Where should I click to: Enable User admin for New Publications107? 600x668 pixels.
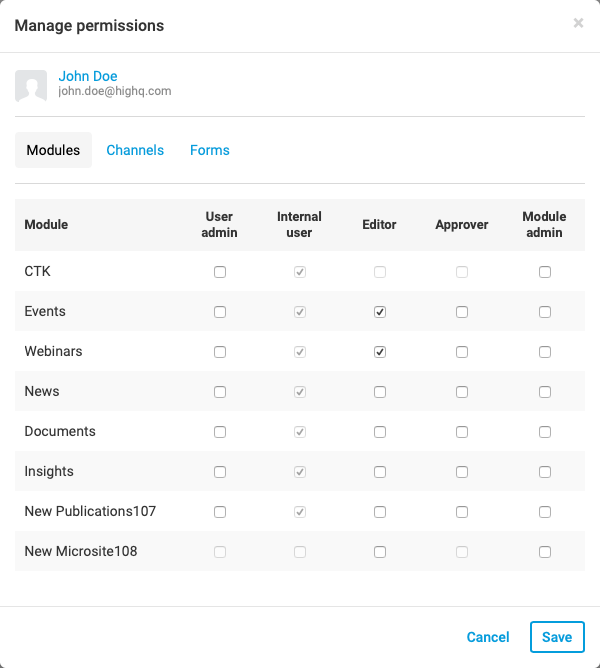pyautogui.click(x=220, y=512)
